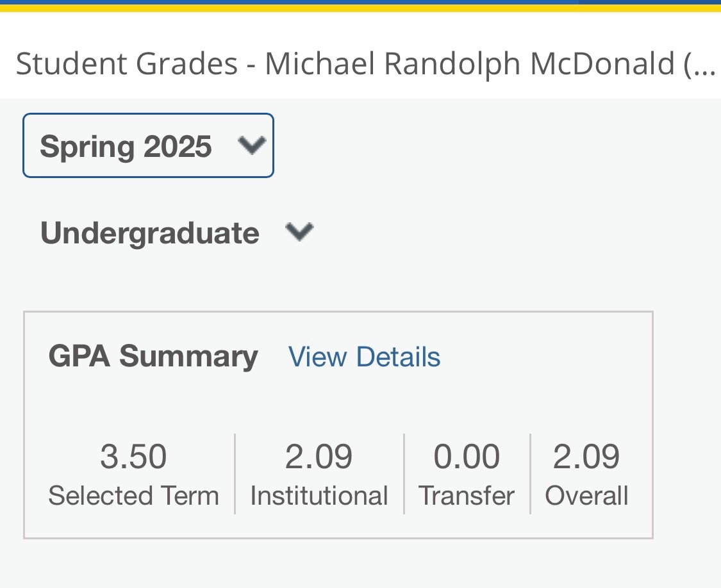Click the divider between Selected Term and Institutional
The width and height of the screenshot is (721, 588).
[235, 474]
